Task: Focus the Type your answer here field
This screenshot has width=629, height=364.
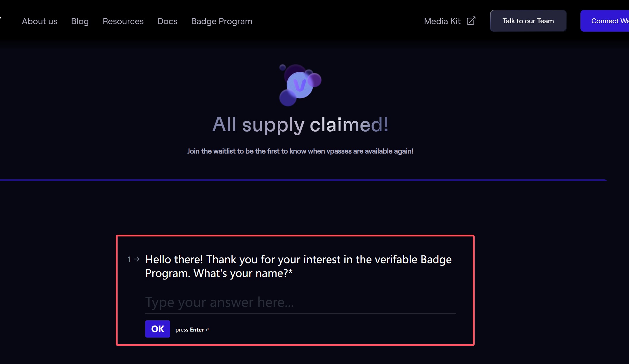Action: click(x=300, y=302)
